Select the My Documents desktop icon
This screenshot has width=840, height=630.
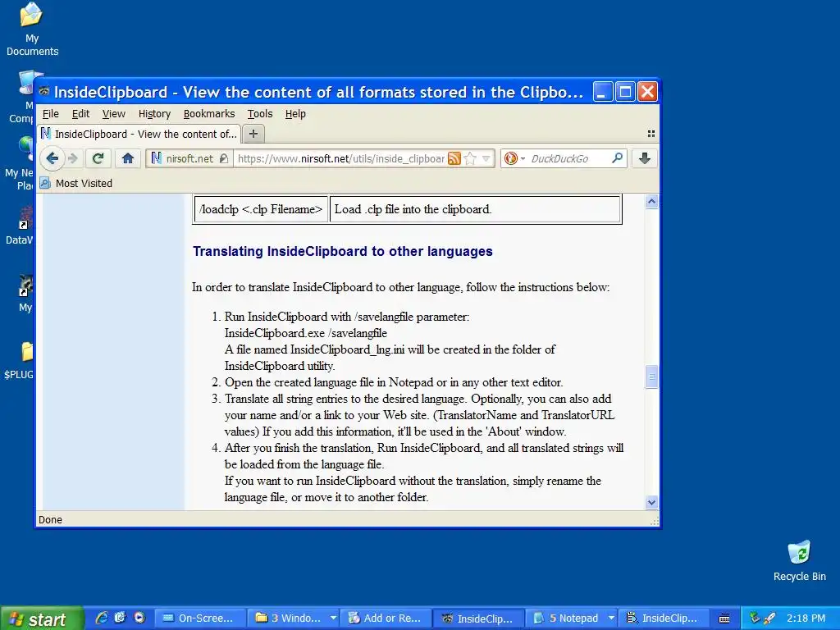pyautogui.click(x=32, y=30)
